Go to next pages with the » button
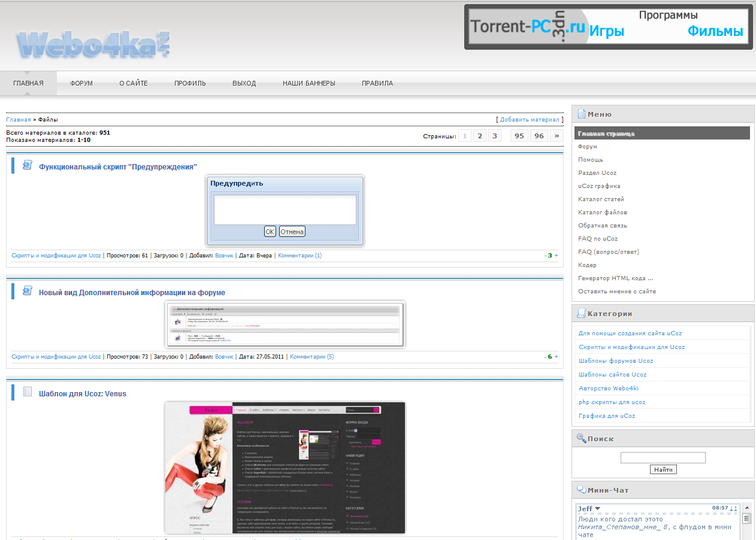The image size is (756, 540). tap(557, 136)
